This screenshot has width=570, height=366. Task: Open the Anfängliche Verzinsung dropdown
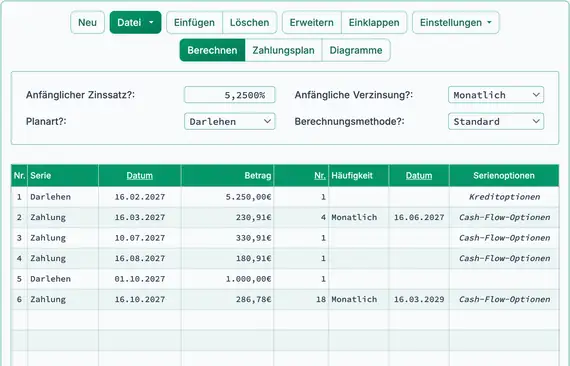(x=496, y=95)
